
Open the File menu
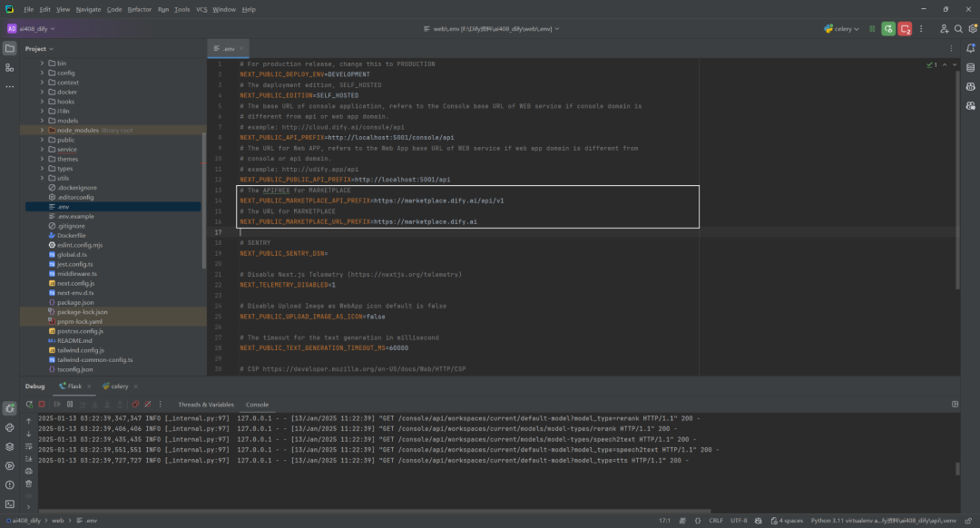28,9
